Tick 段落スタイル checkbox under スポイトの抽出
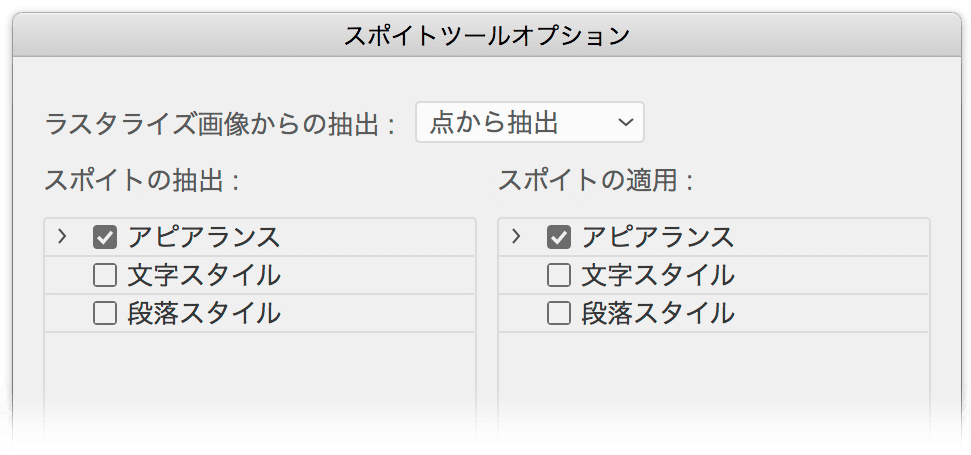This screenshot has height=455, width=971. tap(105, 314)
